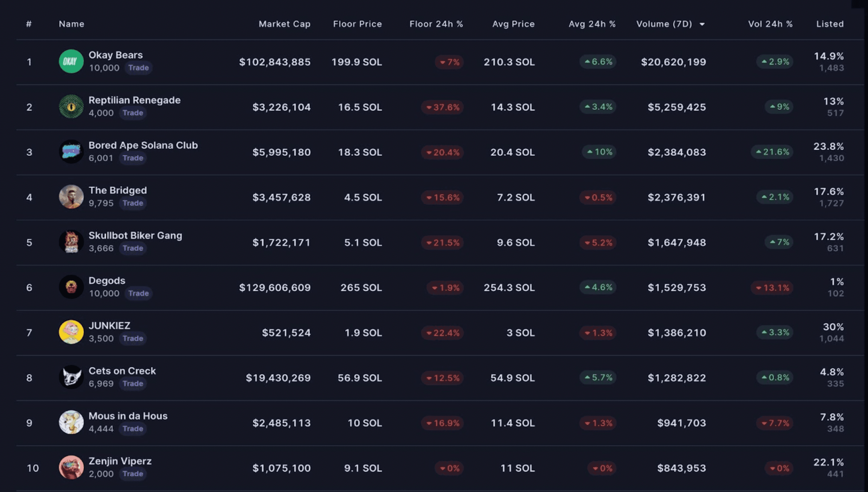This screenshot has height=492, width=868.
Task: Open the Reptilian Renegade name link
Action: point(135,100)
